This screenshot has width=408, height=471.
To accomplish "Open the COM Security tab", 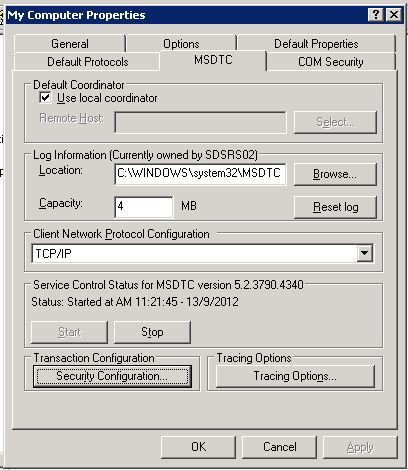I will click(x=331, y=62).
